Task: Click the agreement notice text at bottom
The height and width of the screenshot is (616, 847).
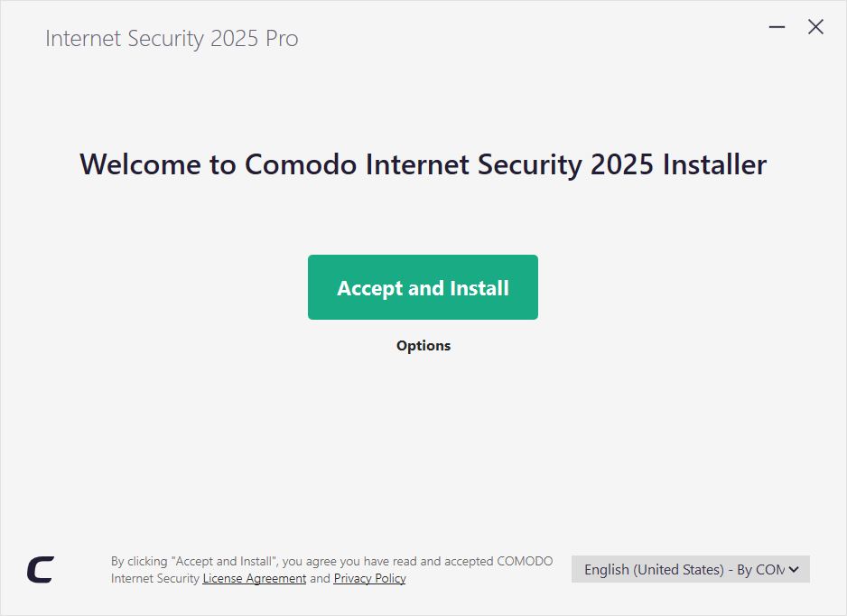Action: 331,570
